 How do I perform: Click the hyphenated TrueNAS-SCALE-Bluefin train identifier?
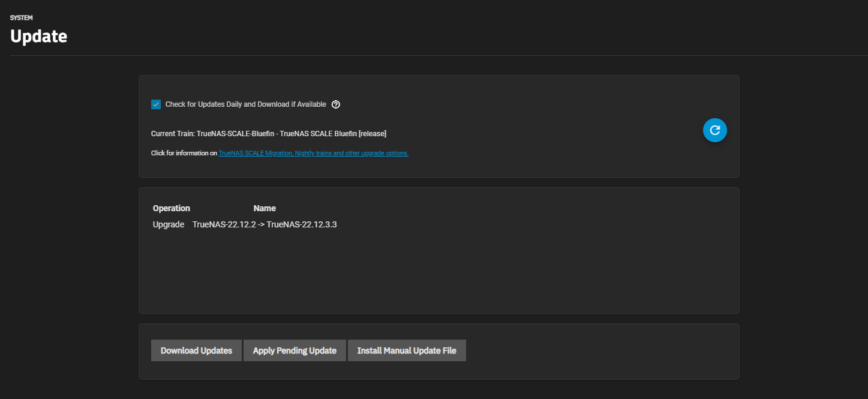[x=235, y=133]
